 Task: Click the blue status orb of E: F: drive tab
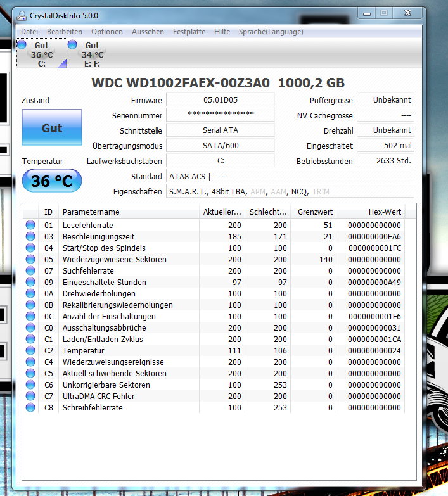click(x=72, y=44)
